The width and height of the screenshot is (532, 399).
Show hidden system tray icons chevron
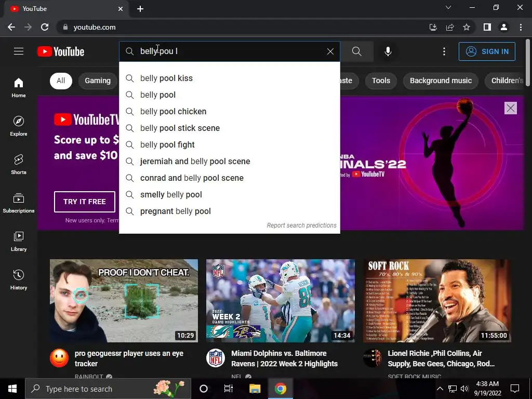pyautogui.click(x=440, y=389)
